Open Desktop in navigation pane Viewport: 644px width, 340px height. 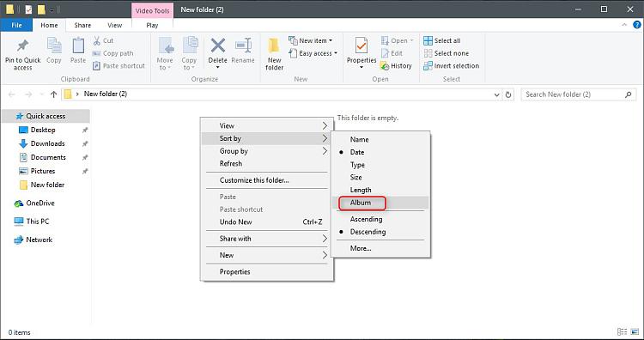point(43,130)
